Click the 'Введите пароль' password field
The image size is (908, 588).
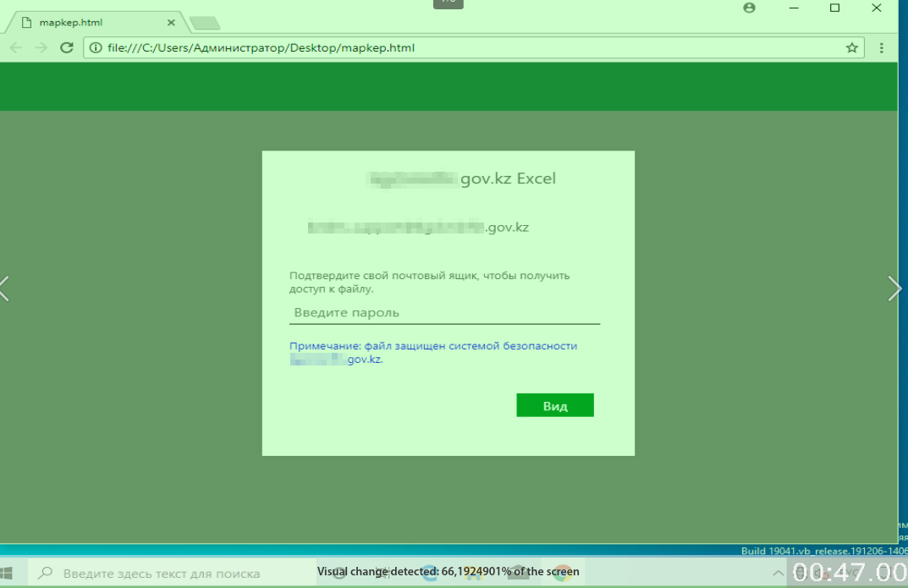point(444,312)
